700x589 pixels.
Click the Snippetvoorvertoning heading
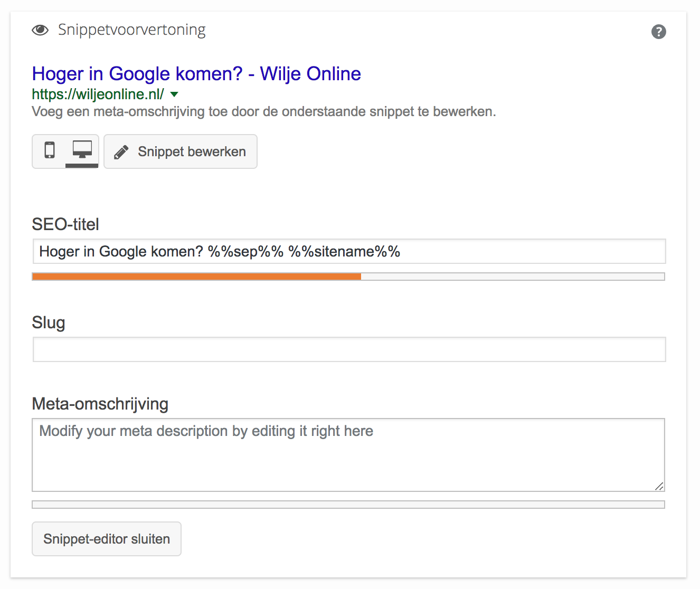tap(132, 30)
